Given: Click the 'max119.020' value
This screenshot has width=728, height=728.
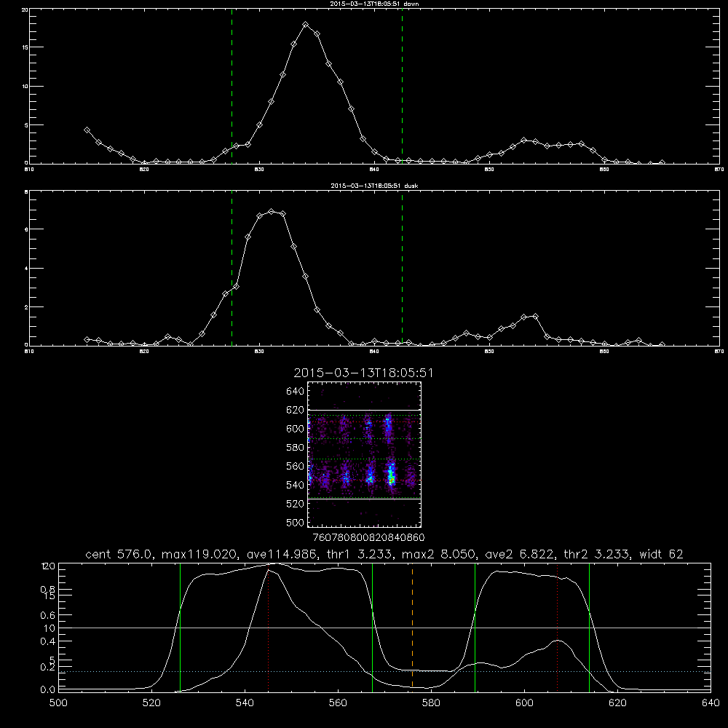Looking at the screenshot, I should coord(198,554).
